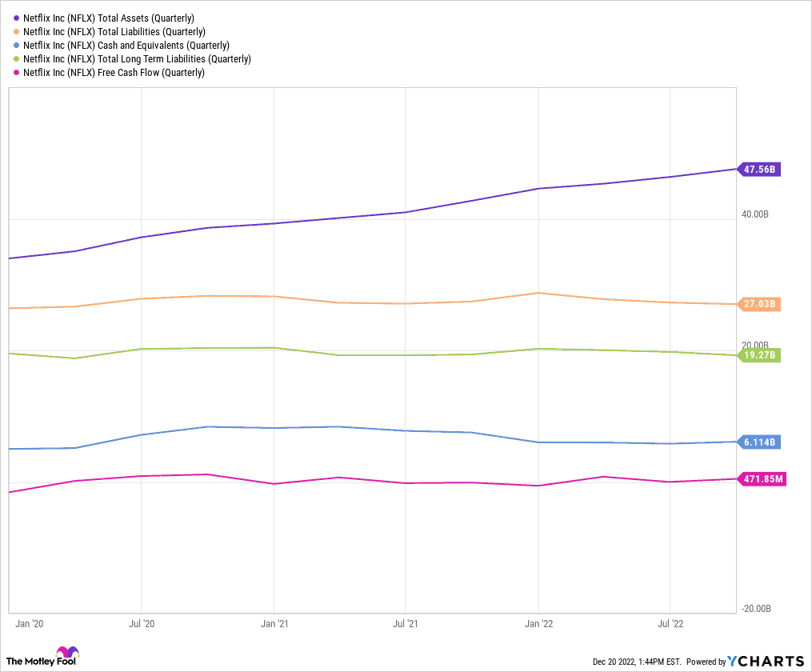Select 'Free Cash Flow (Quarterly)' legend text

tap(151, 73)
